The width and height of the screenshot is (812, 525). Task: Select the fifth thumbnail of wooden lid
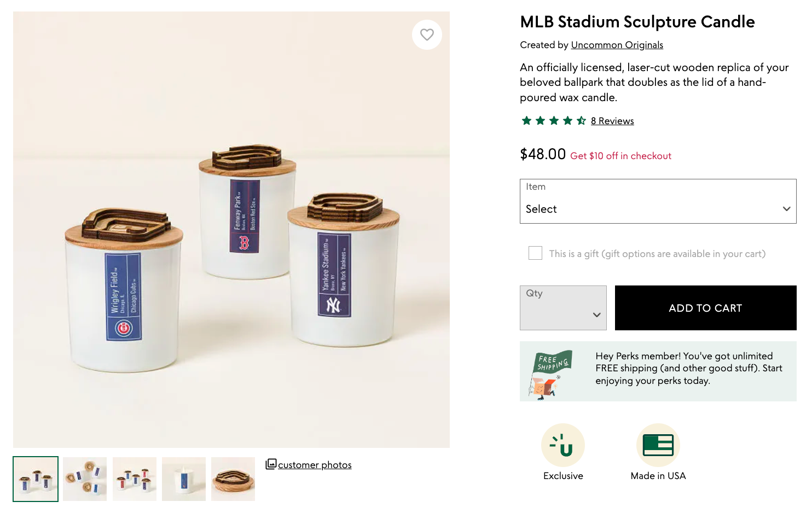click(x=233, y=479)
